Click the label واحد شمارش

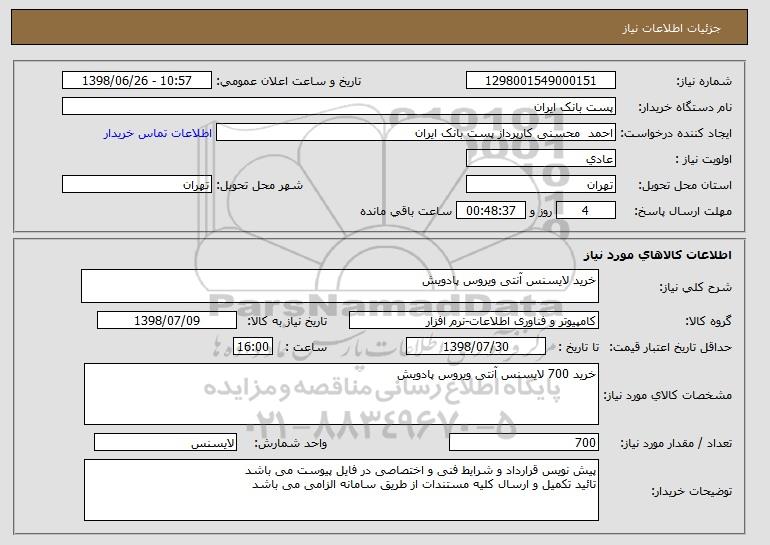(x=290, y=443)
